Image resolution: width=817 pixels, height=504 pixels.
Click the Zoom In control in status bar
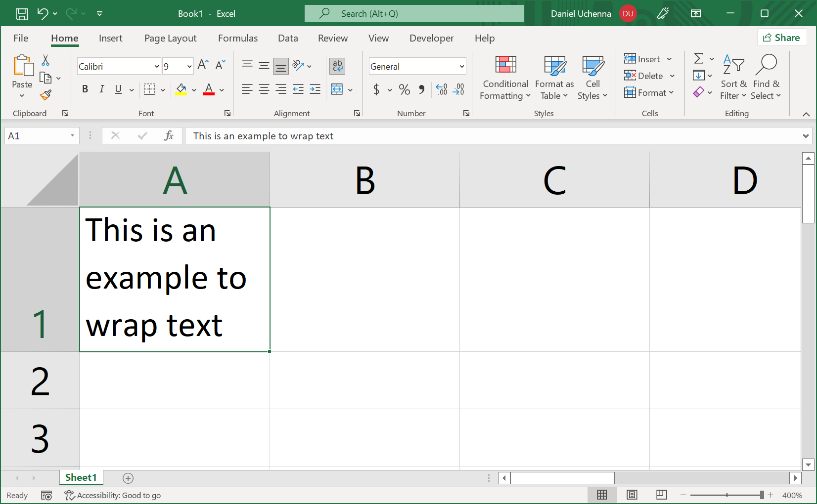pos(770,495)
